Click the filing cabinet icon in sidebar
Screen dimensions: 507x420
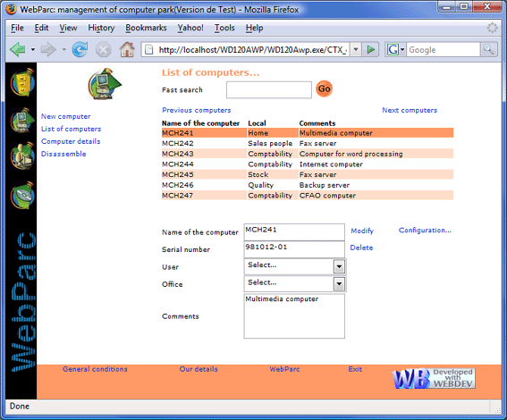(22, 82)
